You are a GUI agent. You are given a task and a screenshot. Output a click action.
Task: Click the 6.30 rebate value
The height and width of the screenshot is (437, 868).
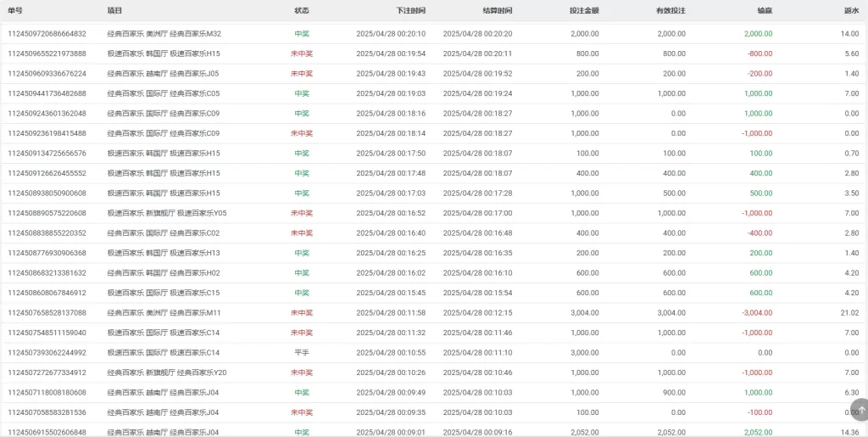click(852, 393)
